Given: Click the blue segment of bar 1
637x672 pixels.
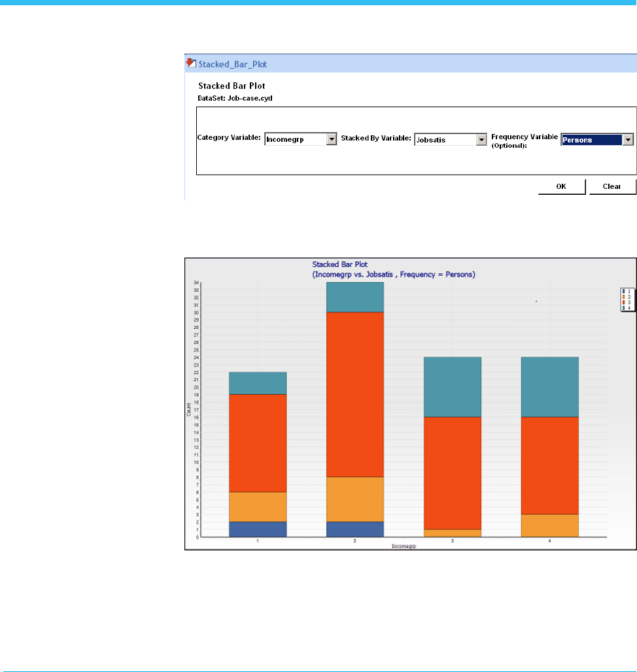Looking at the screenshot, I should (x=258, y=529).
